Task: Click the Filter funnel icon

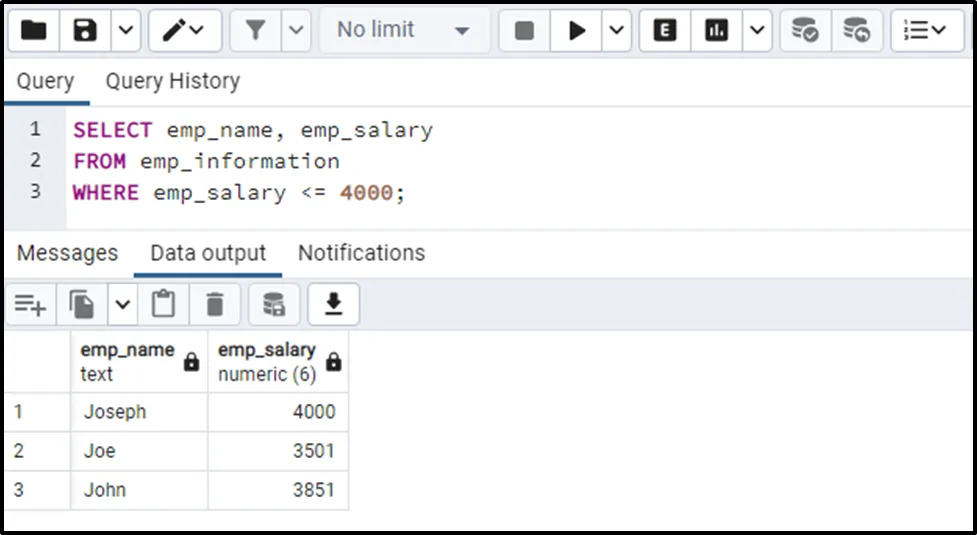Action: click(x=256, y=31)
